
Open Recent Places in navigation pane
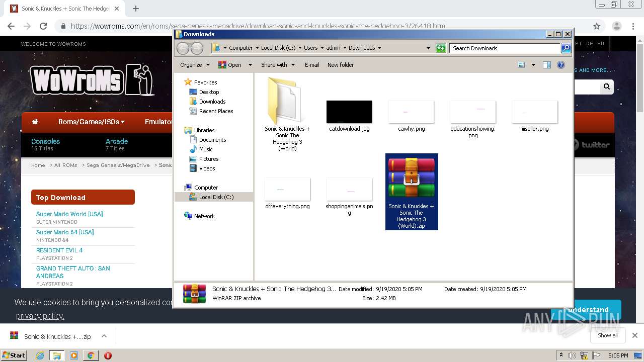click(216, 111)
